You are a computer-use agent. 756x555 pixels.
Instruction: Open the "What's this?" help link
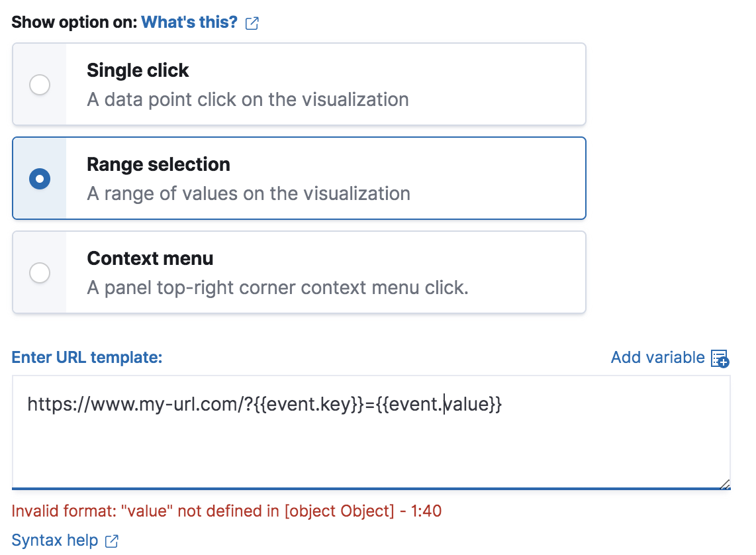point(189,22)
